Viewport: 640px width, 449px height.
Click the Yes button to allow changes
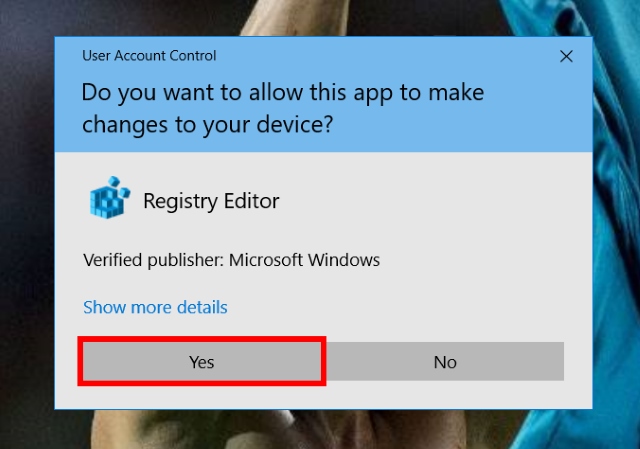(202, 362)
